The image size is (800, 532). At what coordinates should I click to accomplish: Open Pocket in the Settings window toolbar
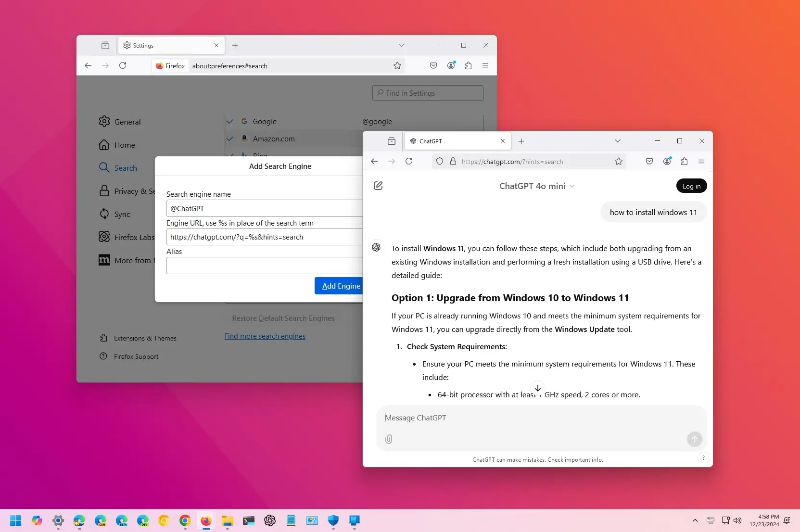click(x=433, y=65)
